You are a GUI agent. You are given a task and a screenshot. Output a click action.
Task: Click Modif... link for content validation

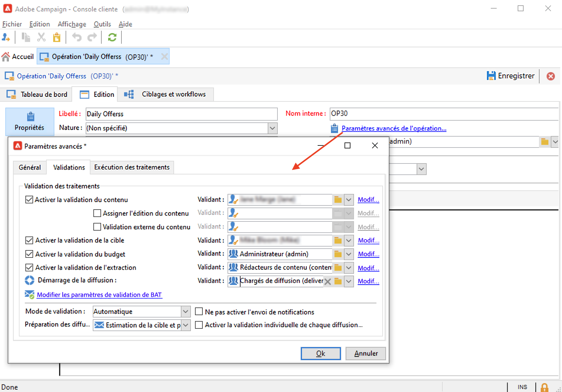[x=368, y=200]
